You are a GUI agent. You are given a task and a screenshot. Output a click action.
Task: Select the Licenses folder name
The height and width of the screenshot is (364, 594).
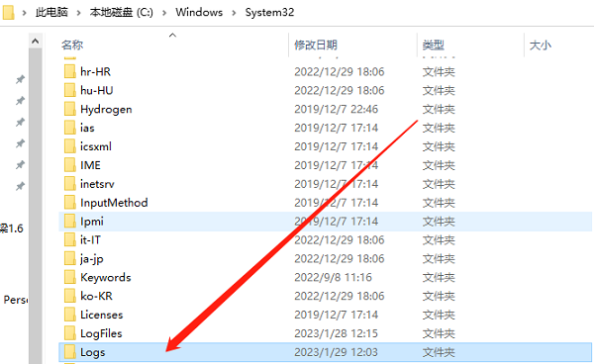[102, 315]
